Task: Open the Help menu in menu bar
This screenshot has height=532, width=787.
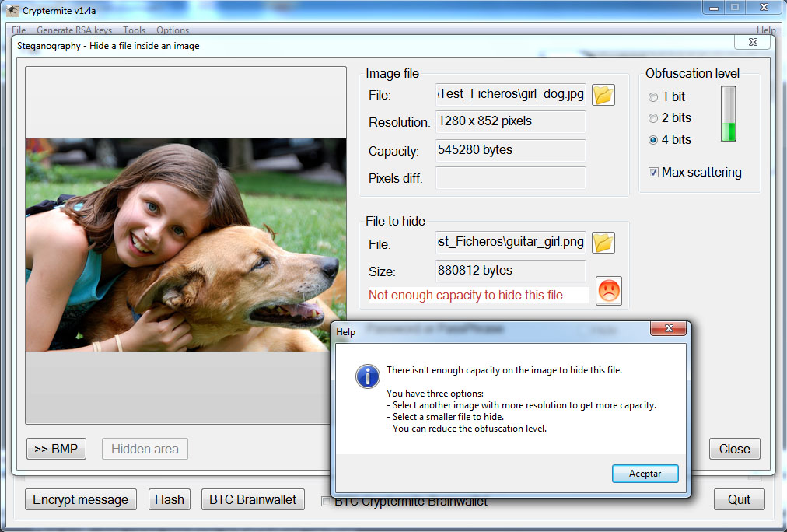Action: click(x=766, y=30)
